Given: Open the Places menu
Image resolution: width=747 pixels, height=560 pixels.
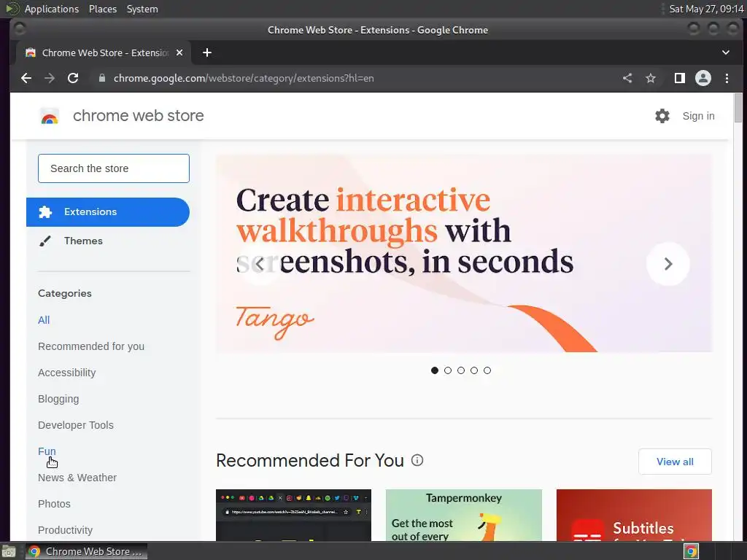Looking at the screenshot, I should click(x=103, y=9).
